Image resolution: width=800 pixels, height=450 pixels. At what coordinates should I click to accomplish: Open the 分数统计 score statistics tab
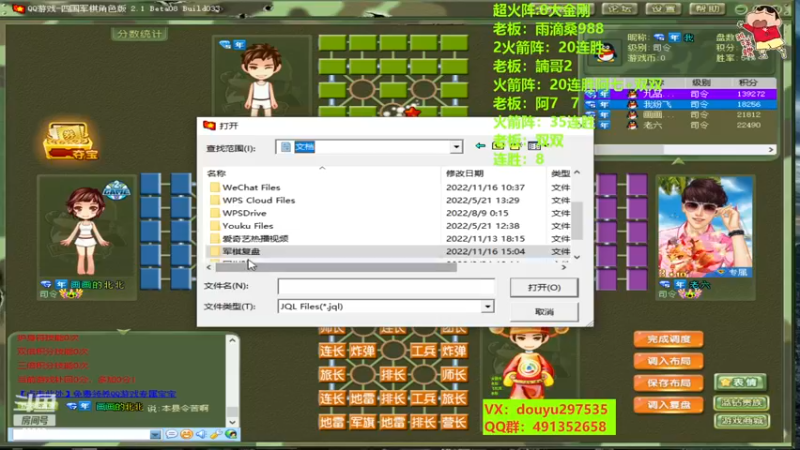click(139, 34)
